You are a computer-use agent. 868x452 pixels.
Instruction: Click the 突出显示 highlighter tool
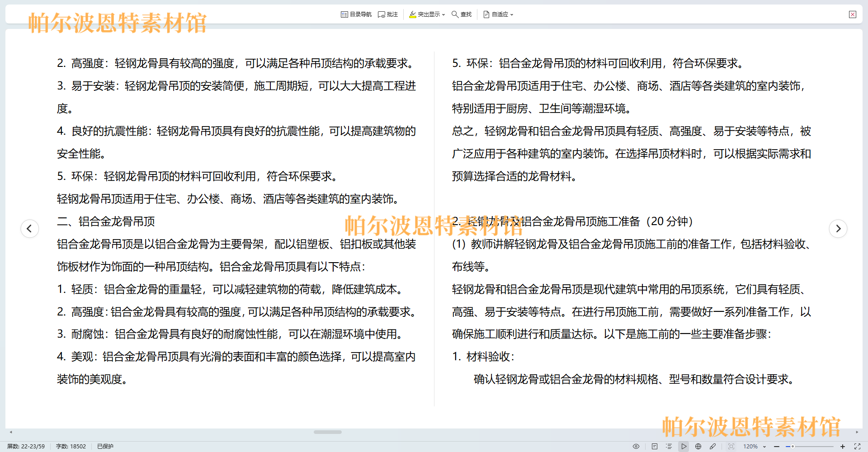[x=425, y=14]
